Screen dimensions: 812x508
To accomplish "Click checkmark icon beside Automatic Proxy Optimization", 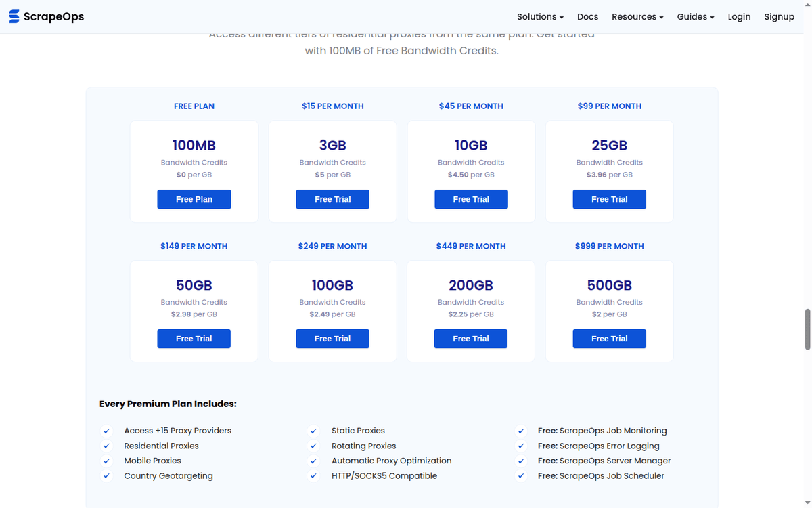I will click(x=313, y=461).
